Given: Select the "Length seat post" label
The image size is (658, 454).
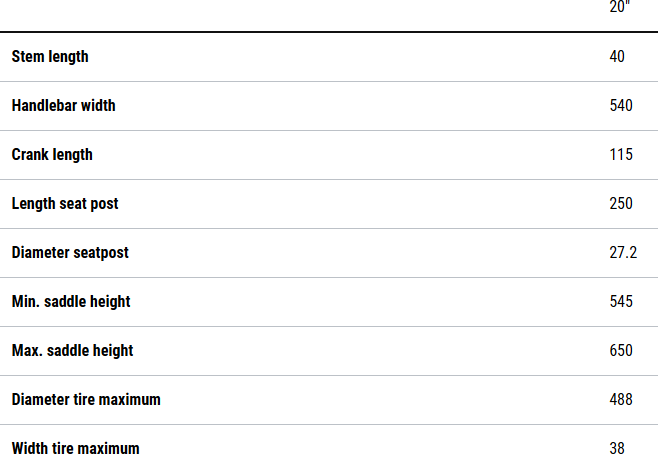Looking at the screenshot, I should click(65, 204).
